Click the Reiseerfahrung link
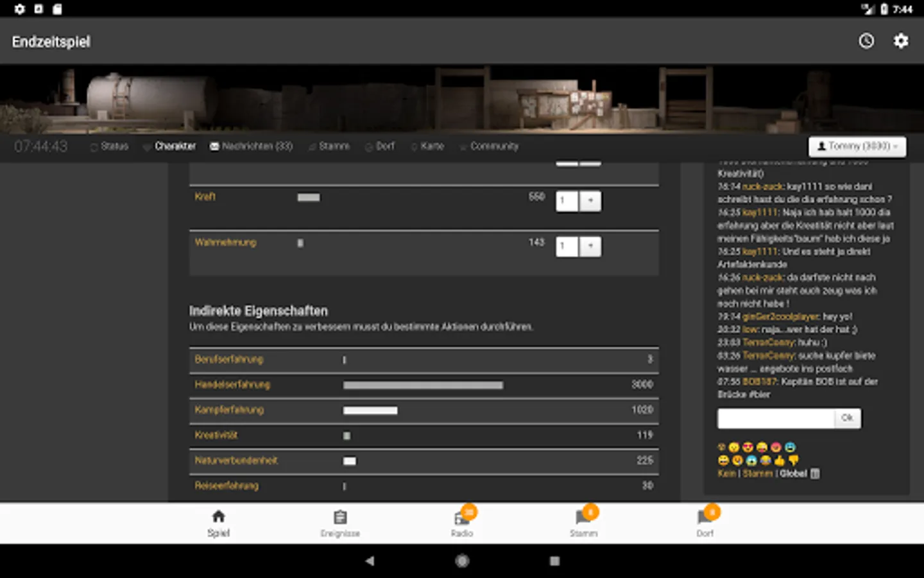This screenshot has height=578, width=924. click(227, 486)
